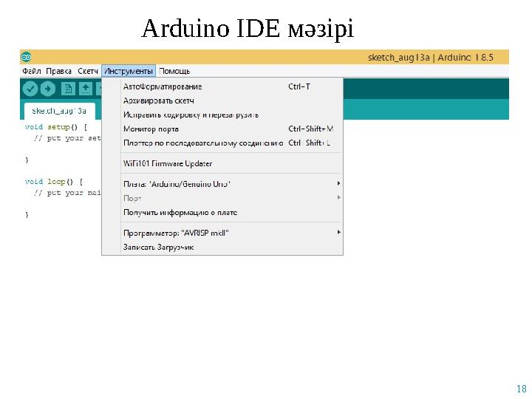Open the Помощь menu
The height and width of the screenshot is (399, 532).
click(x=174, y=71)
